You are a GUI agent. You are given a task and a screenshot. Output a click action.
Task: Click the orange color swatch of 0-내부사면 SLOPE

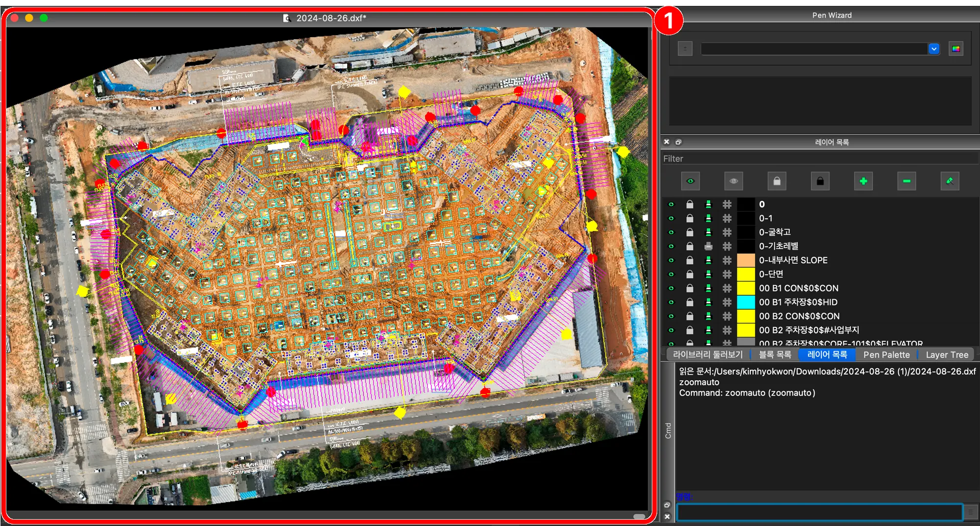(x=746, y=260)
